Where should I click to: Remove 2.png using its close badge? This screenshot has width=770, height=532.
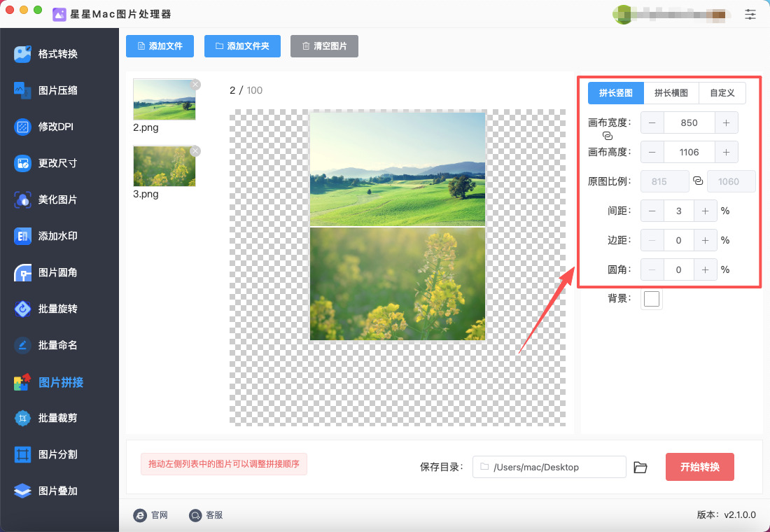tap(195, 85)
